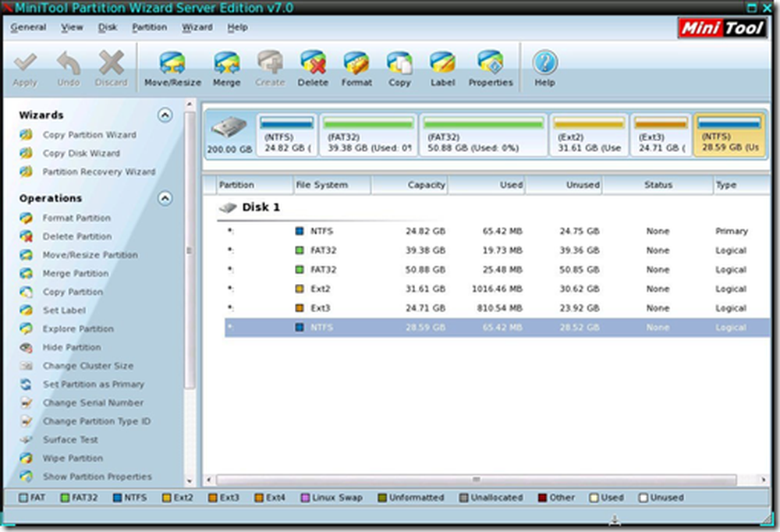Collapse the Operations section

click(x=165, y=198)
